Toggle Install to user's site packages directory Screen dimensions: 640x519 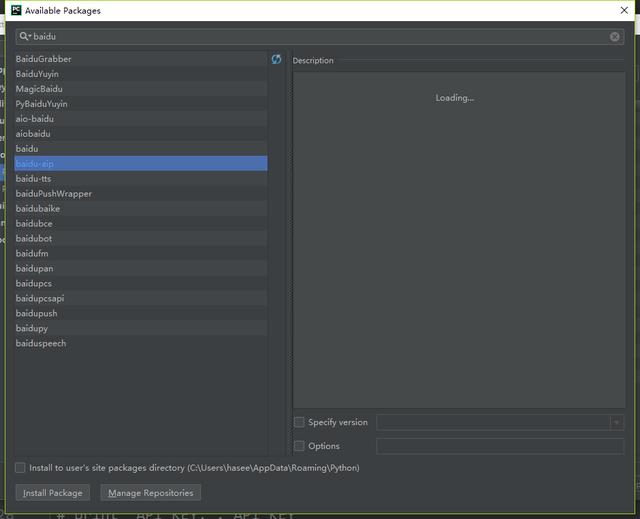(x=20, y=468)
